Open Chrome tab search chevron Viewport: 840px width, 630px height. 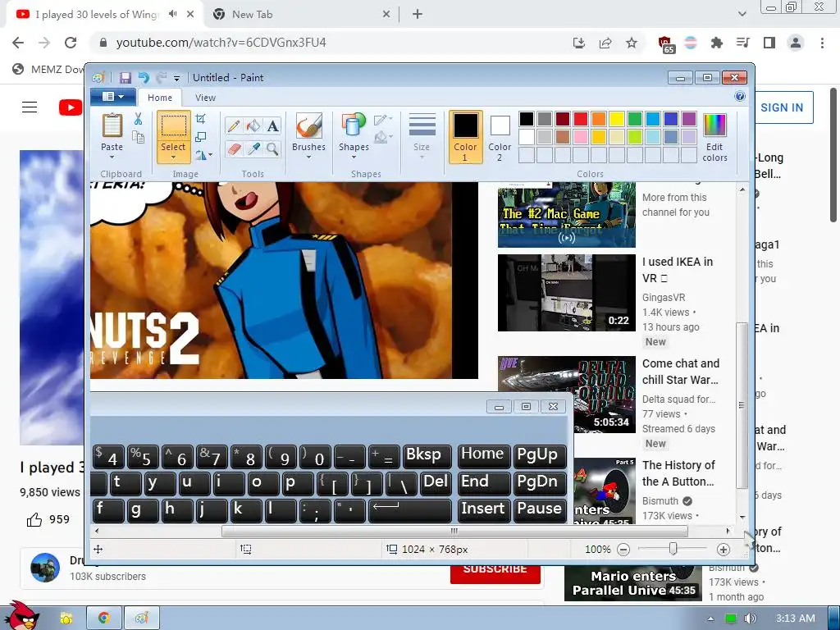(742, 14)
